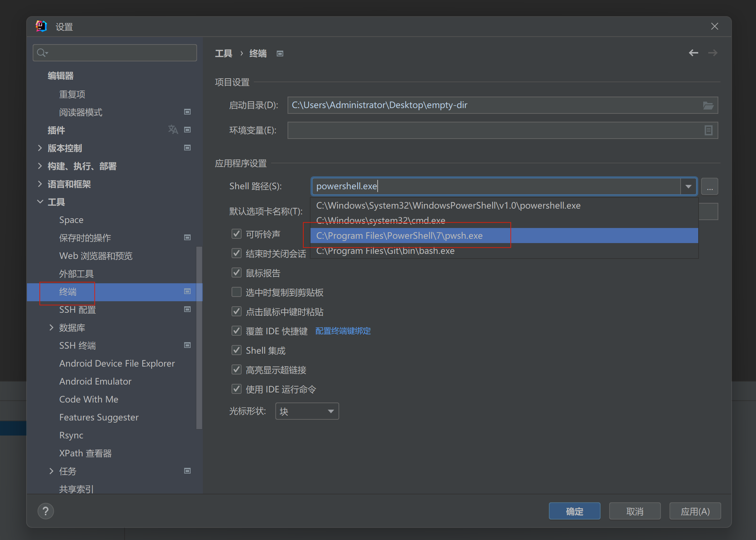Choose PowerShell 7 pwsh.exe option

(x=504, y=236)
